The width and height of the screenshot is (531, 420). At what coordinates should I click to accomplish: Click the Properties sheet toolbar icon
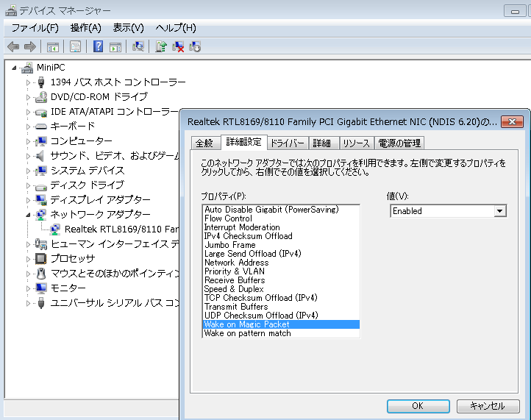75,46
